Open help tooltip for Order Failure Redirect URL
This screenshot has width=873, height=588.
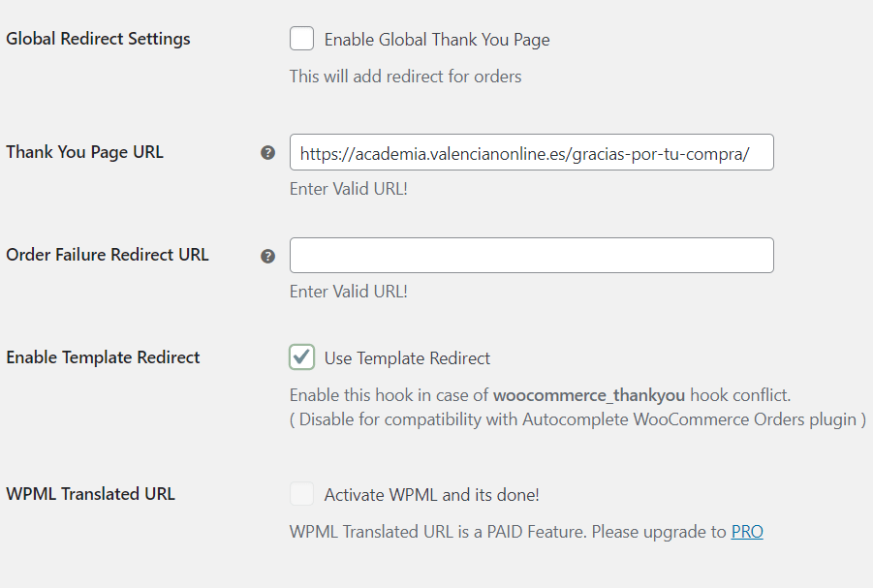[x=267, y=256]
